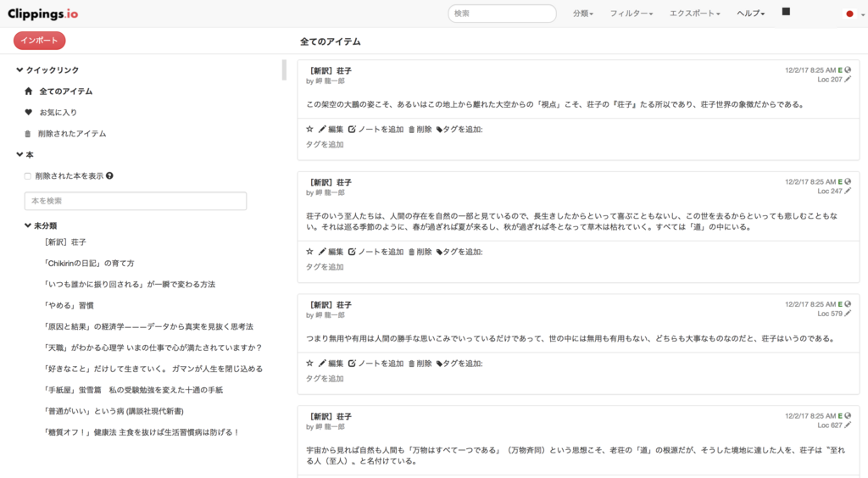The image size is (868, 478).
Task: Click the globe icon on the Loc 579 clipping
Action: pos(848,304)
